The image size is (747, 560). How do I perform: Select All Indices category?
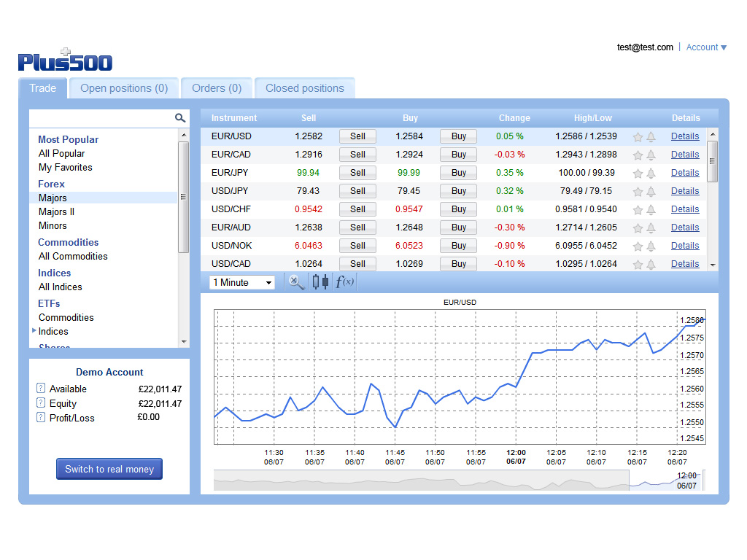[x=60, y=287]
